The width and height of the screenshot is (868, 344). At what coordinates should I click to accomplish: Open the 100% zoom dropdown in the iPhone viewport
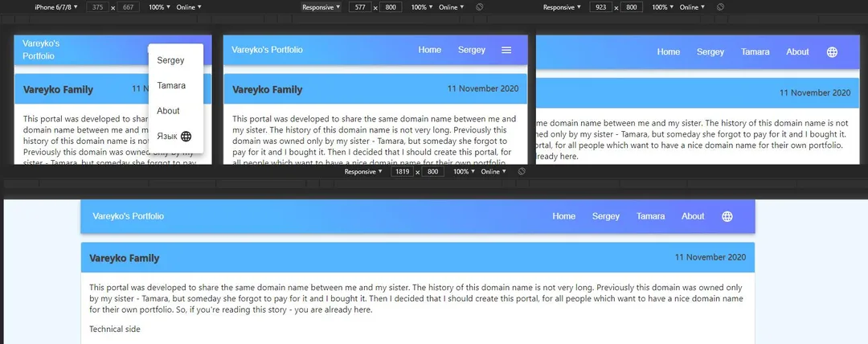[159, 7]
